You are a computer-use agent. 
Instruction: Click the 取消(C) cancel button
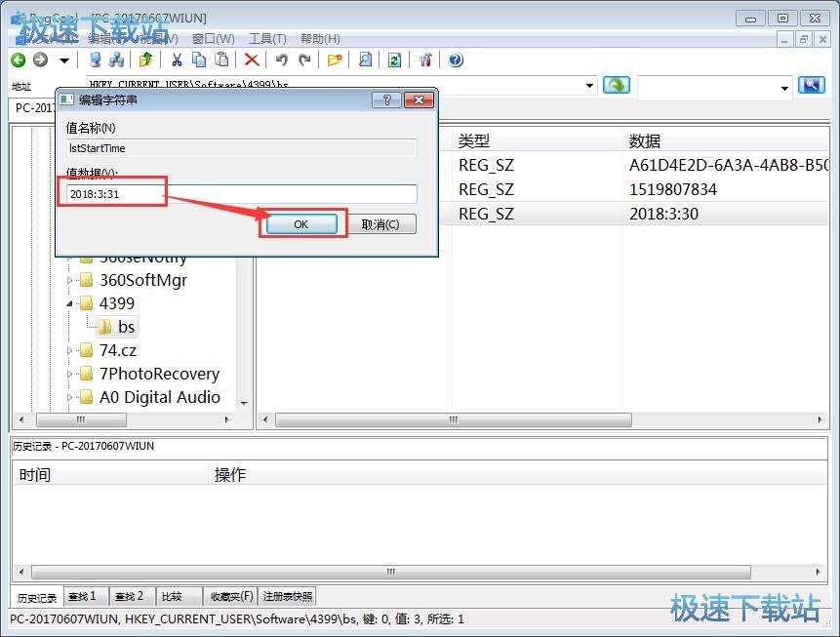pyautogui.click(x=380, y=224)
